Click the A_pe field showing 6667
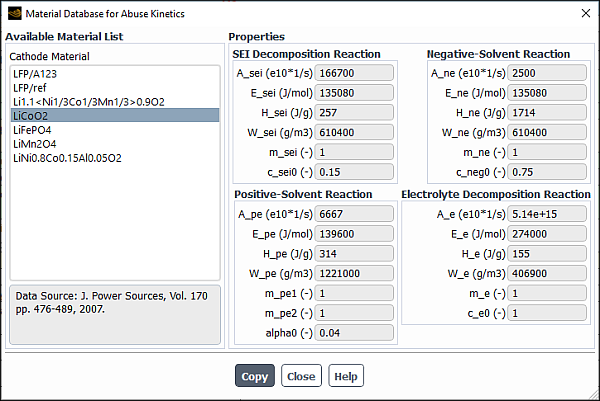The width and height of the screenshot is (600, 401). [354, 214]
